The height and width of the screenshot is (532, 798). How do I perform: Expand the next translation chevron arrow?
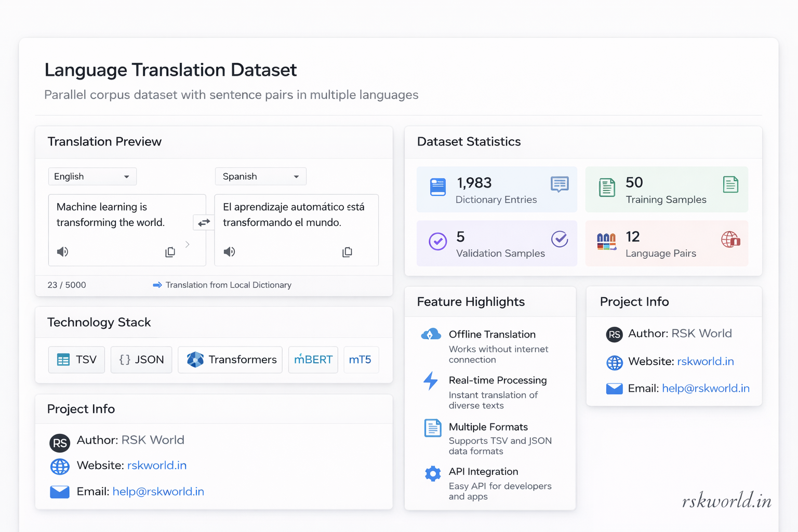188,244
